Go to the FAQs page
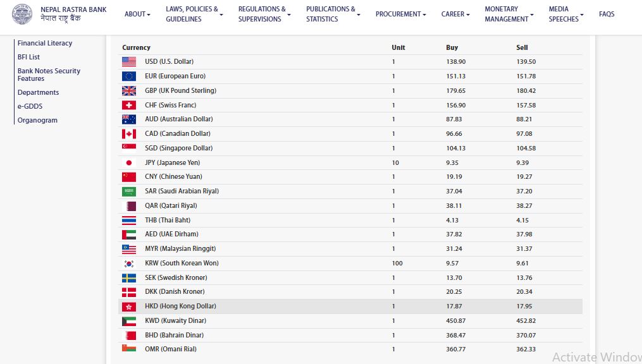The image size is (642, 364). pos(607,14)
